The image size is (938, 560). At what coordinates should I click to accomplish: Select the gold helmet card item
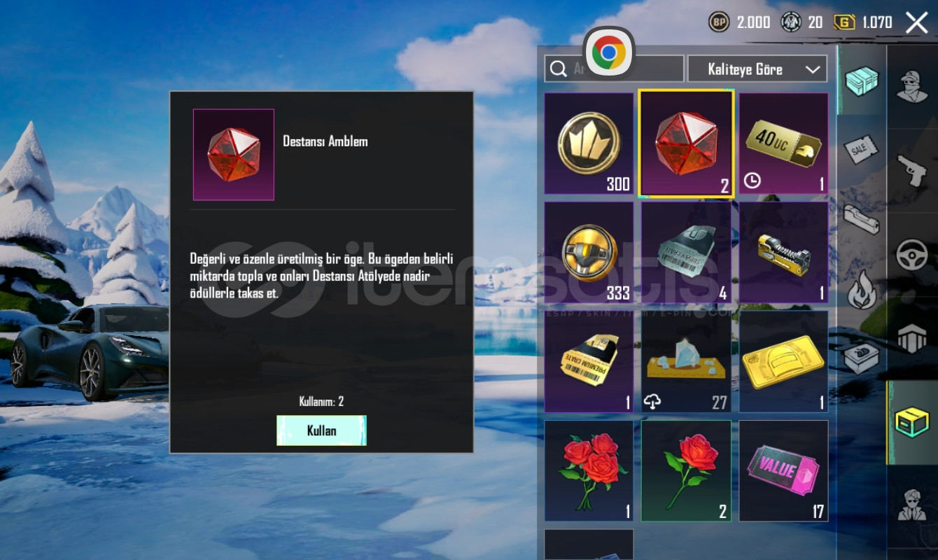coord(783,361)
